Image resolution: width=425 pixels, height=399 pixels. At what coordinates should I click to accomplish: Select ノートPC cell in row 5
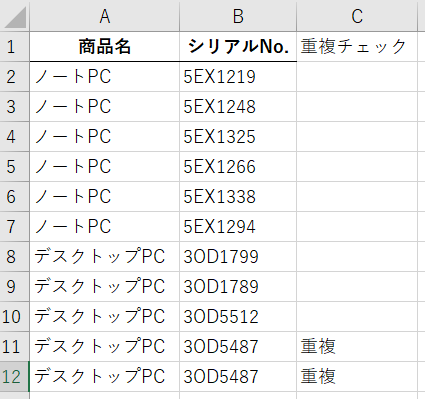coord(105,167)
